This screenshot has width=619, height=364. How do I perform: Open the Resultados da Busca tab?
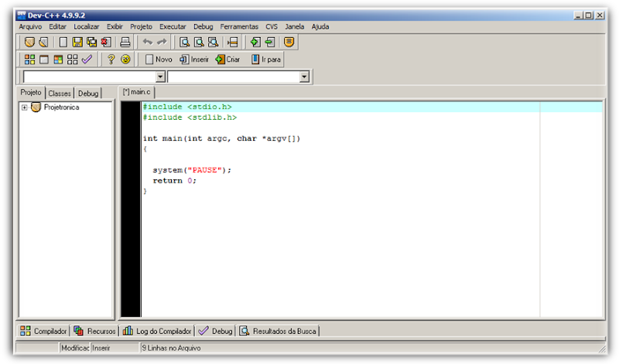point(279,331)
